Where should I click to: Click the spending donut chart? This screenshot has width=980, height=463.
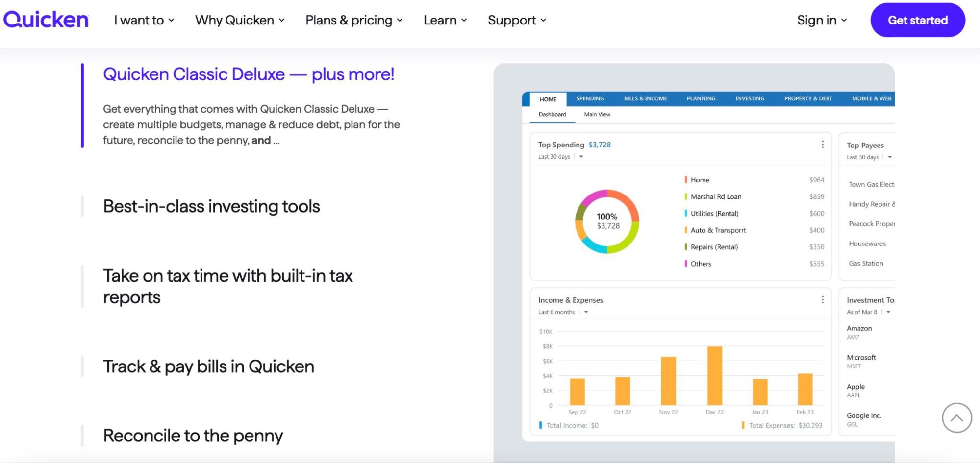click(x=607, y=221)
